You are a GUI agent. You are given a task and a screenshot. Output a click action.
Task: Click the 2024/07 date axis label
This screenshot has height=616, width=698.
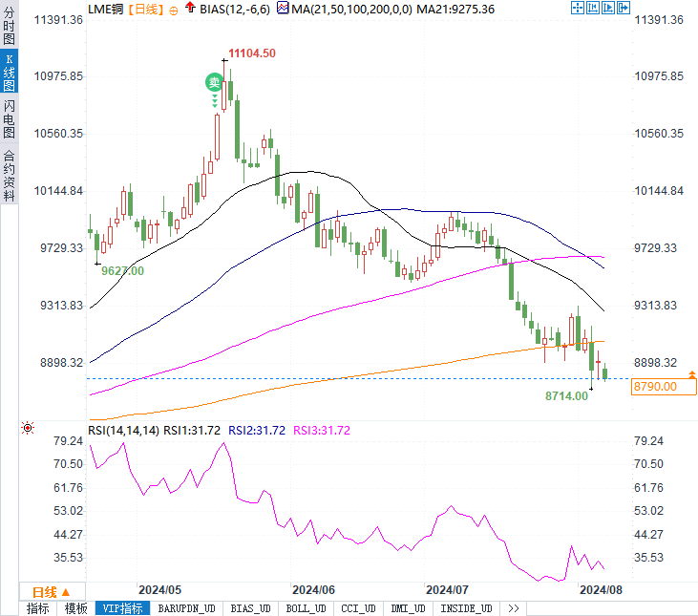pyautogui.click(x=447, y=590)
